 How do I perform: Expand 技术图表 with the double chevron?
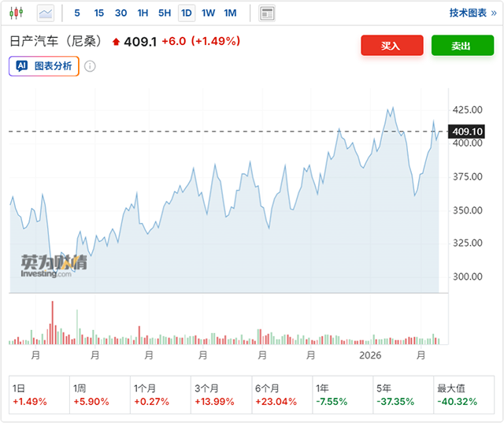tap(494, 13)
